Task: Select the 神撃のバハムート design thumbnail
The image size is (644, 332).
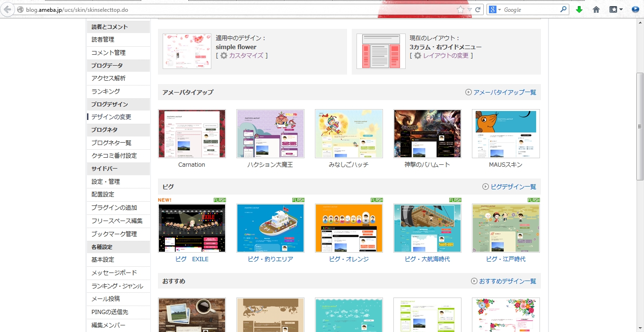Action: click(427, 134)
